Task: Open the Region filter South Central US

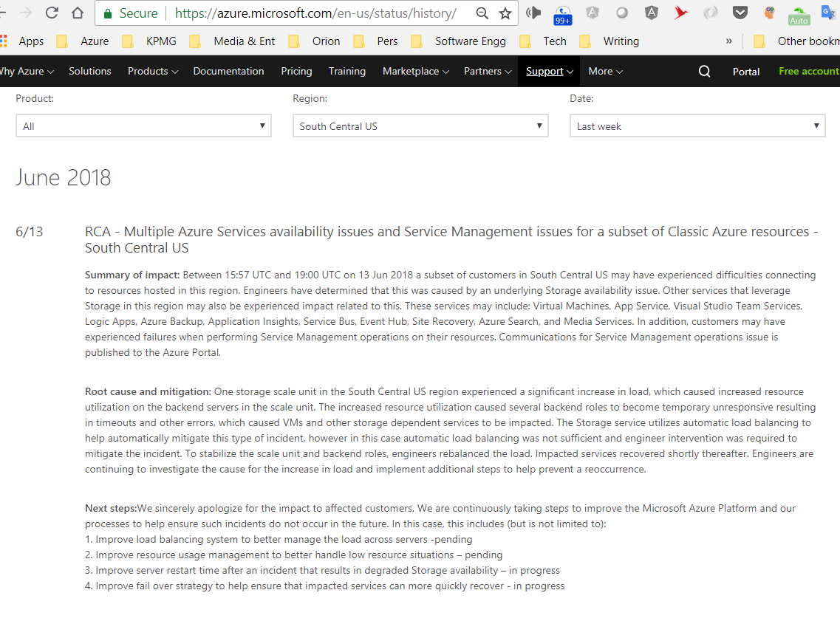Action: 420,126
